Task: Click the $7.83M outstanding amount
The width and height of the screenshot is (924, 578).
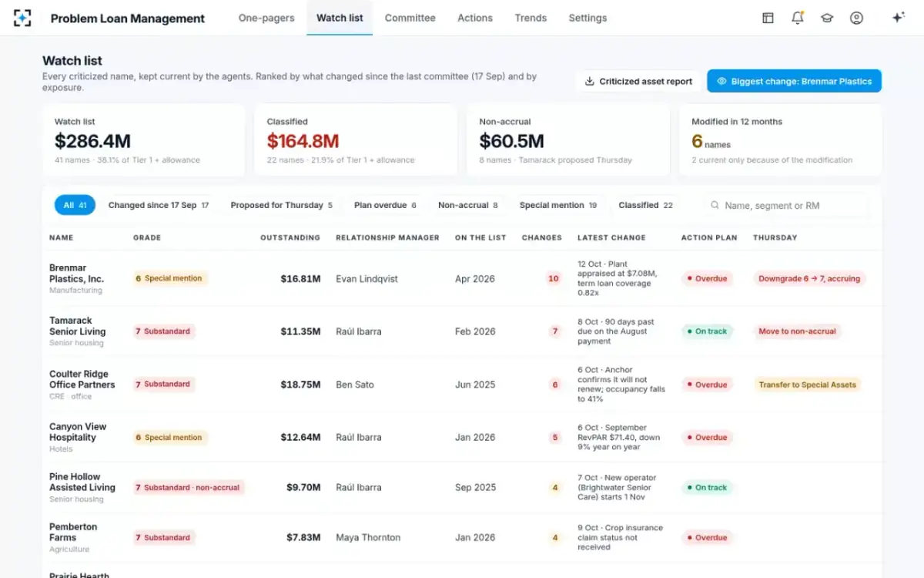Action: [303, 537]
